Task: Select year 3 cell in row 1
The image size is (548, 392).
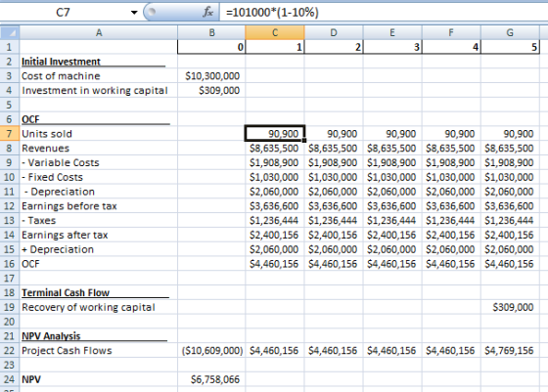Action: point(392,47)
